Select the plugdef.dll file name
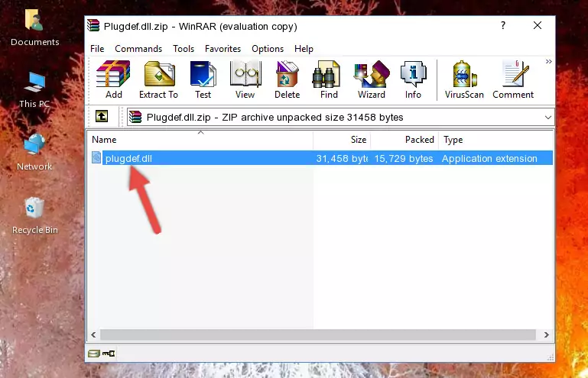This screenshot has height=378, width=588. coord(128,159)
